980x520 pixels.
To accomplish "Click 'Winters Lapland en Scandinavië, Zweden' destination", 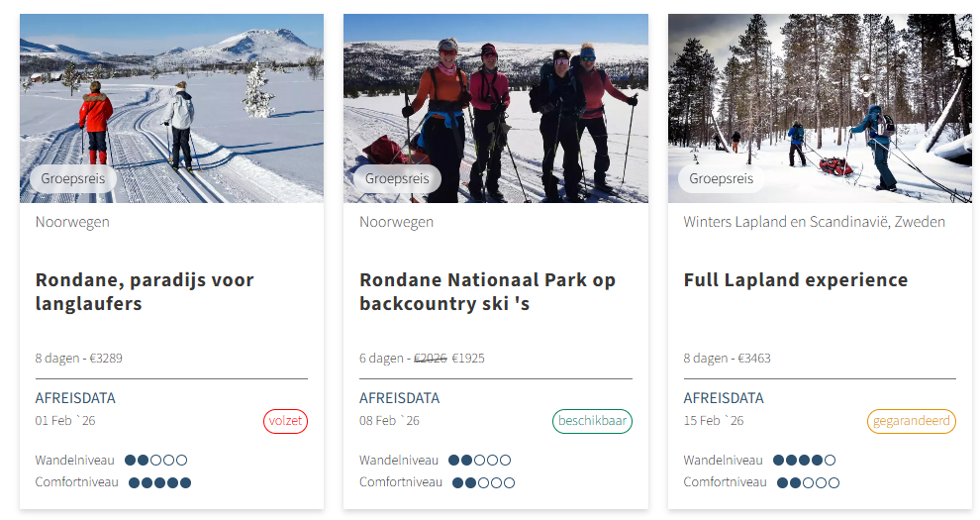I will pyautogui.click(x=814, y=222).
